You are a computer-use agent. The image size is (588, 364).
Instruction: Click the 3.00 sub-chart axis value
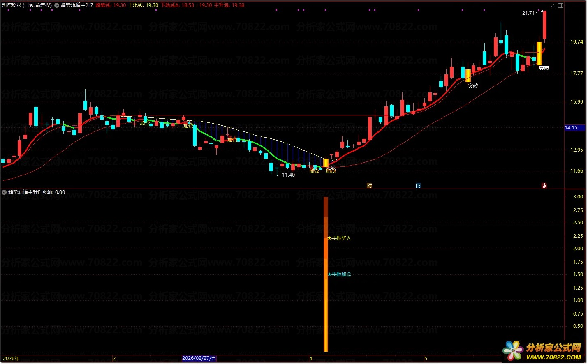(578, 197)
